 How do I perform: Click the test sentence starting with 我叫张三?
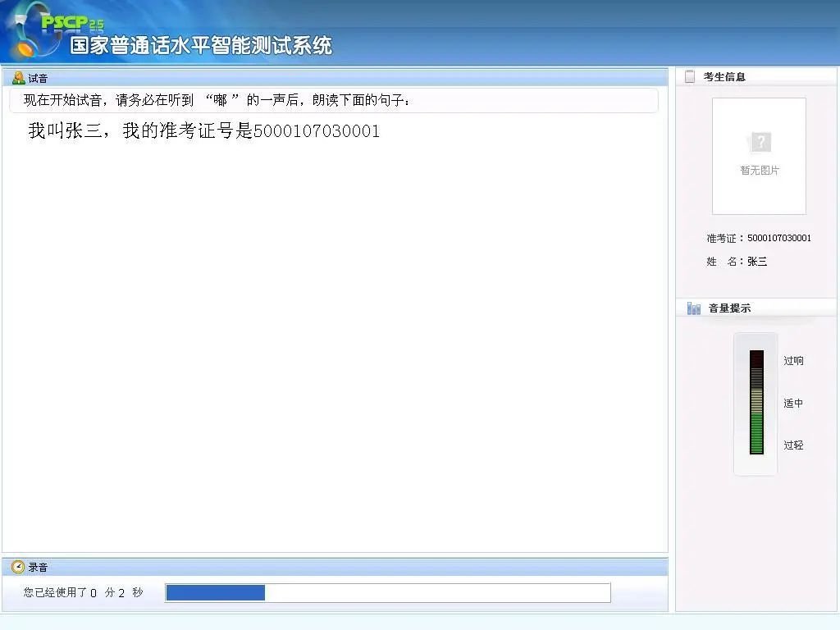[203, 131]
